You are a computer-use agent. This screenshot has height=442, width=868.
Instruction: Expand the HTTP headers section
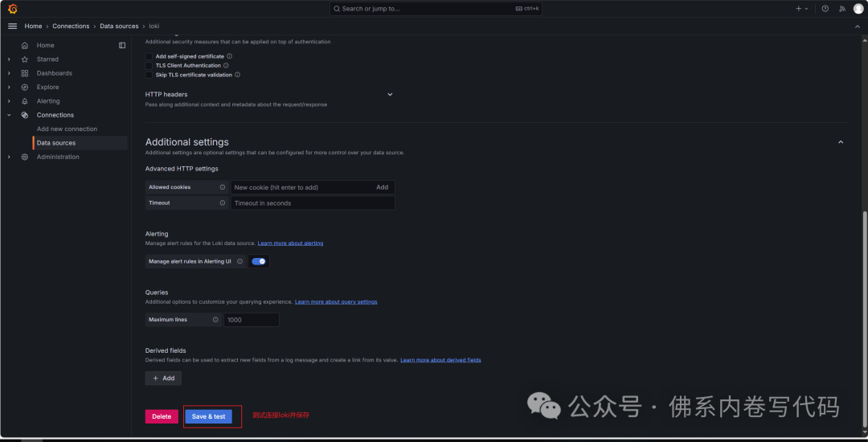(x=390, y=95)
